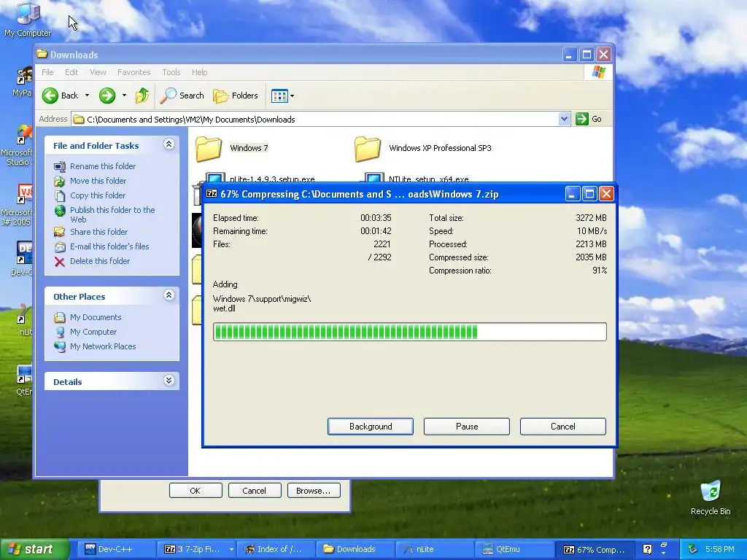The image size is (747, 560).
Task: Click the green Forward arrow icon
Action: coord(107,96)
